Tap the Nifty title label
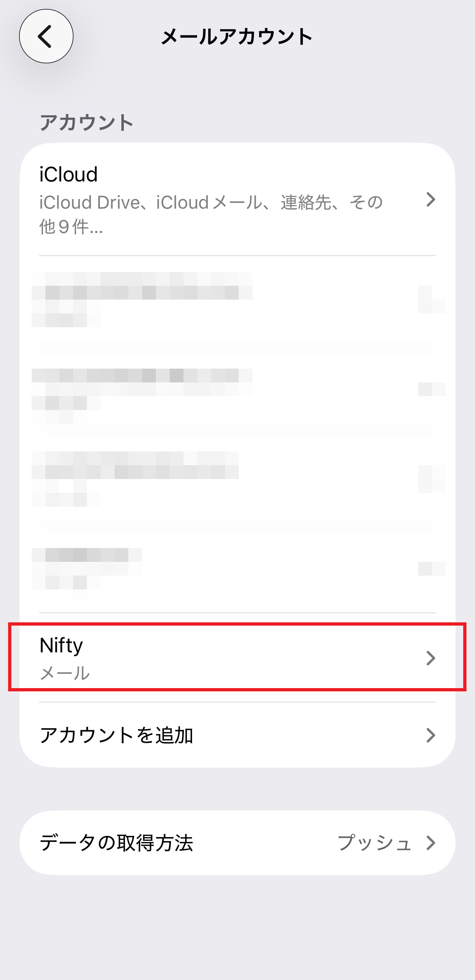475x980 pixels. point(61,645)
